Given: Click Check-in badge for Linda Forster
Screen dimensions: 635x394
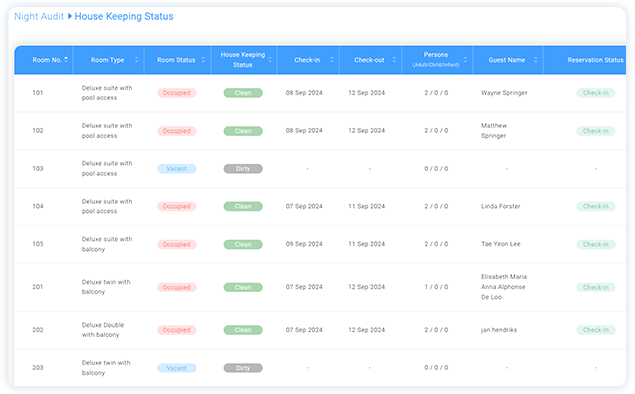Looking at the screenshot, I should tap(596, 206).
